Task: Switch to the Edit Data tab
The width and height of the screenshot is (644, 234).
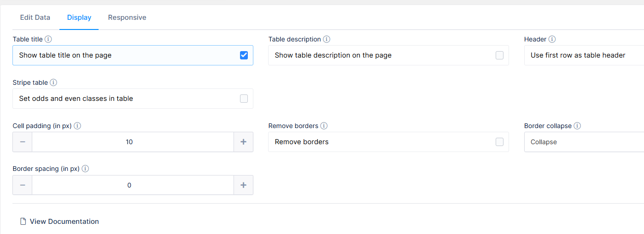Action: (x=35, y=18)
